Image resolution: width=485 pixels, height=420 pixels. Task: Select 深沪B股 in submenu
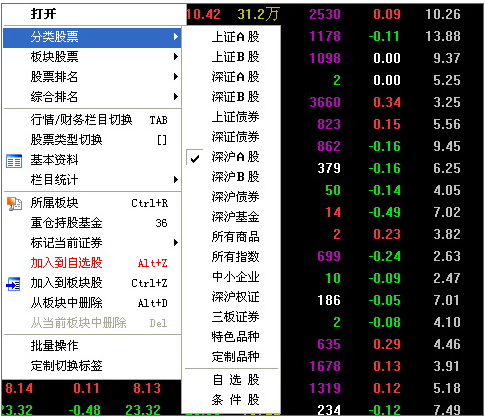pos(231,177)
